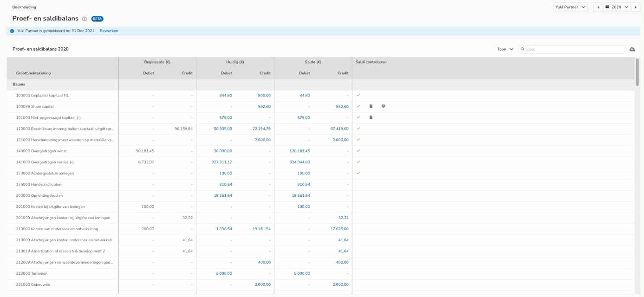Click the cloud download icon
This screenshot has width=644, height=297.
click(632, 49)
